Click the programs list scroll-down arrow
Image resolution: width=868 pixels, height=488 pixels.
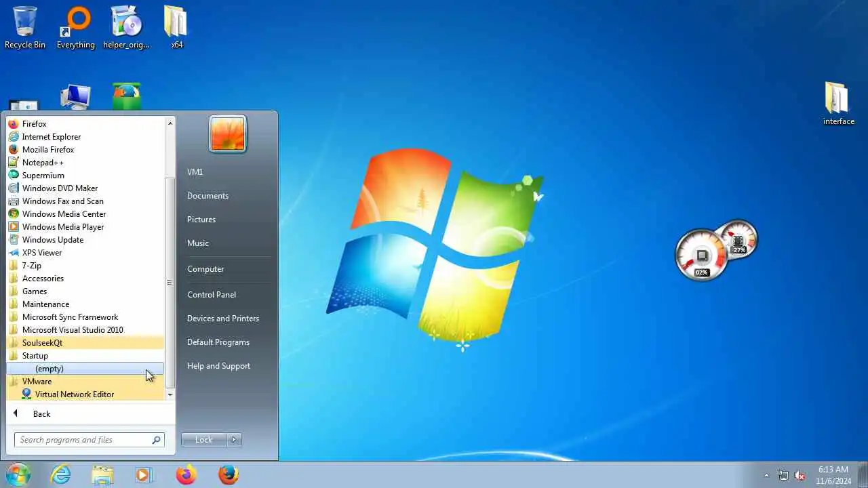click(170, 394)
